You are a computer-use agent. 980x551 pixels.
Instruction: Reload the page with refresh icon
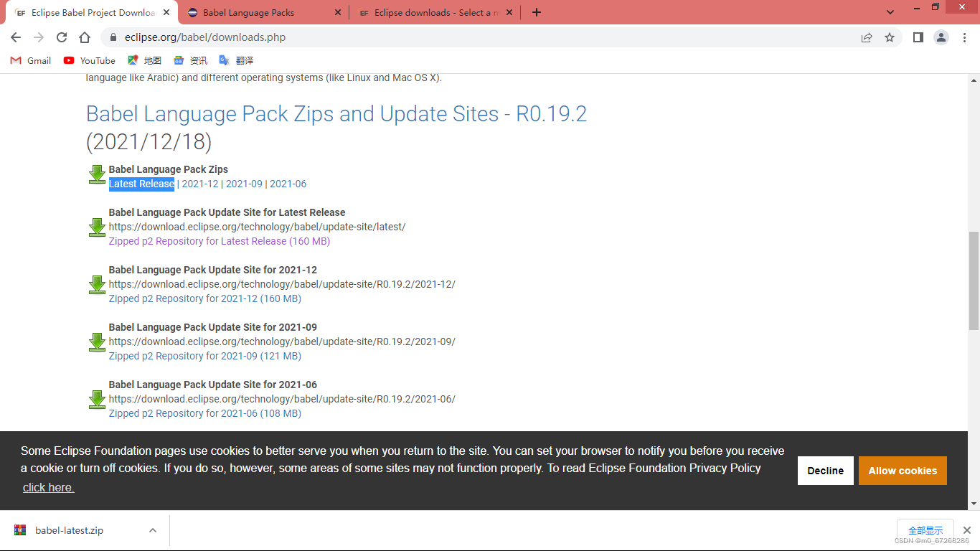pos(62,37)
